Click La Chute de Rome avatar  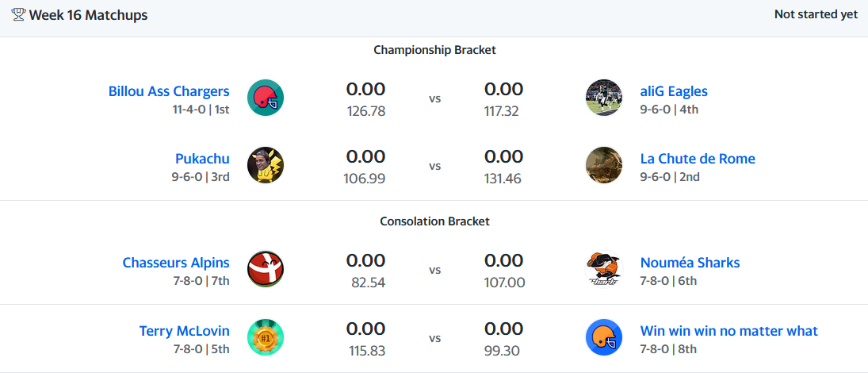pos(604,166)
